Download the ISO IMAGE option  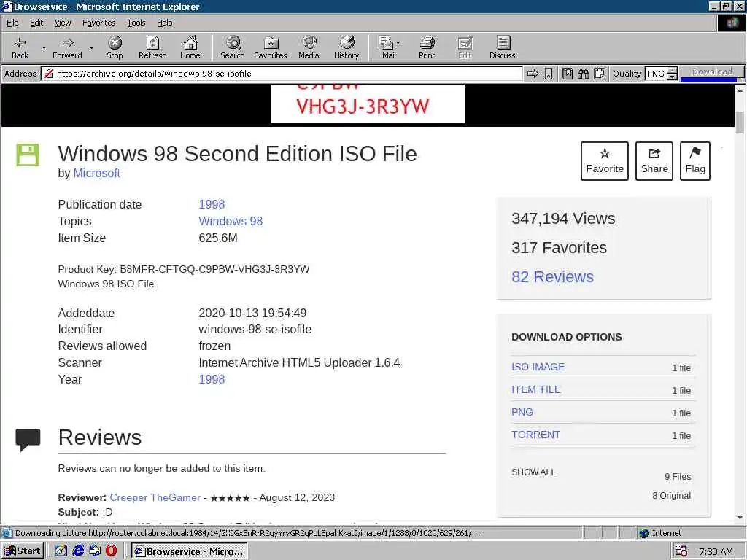tap(538, 367)
